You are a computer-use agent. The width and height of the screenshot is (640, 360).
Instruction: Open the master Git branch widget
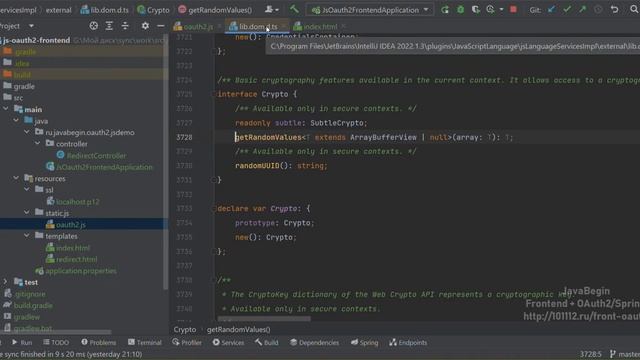coord(625,354)
